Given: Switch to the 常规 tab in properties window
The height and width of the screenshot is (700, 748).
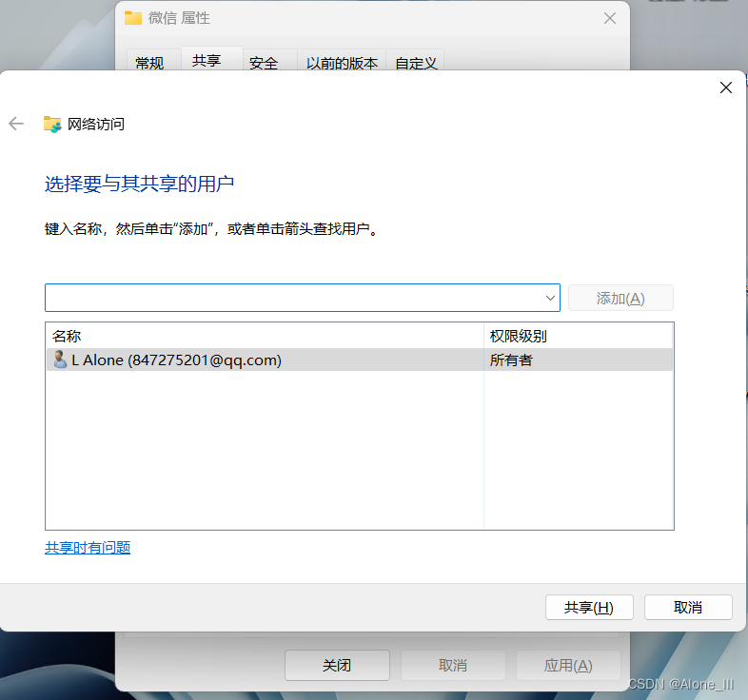Looking at the screenshot, I should [153, 60].
